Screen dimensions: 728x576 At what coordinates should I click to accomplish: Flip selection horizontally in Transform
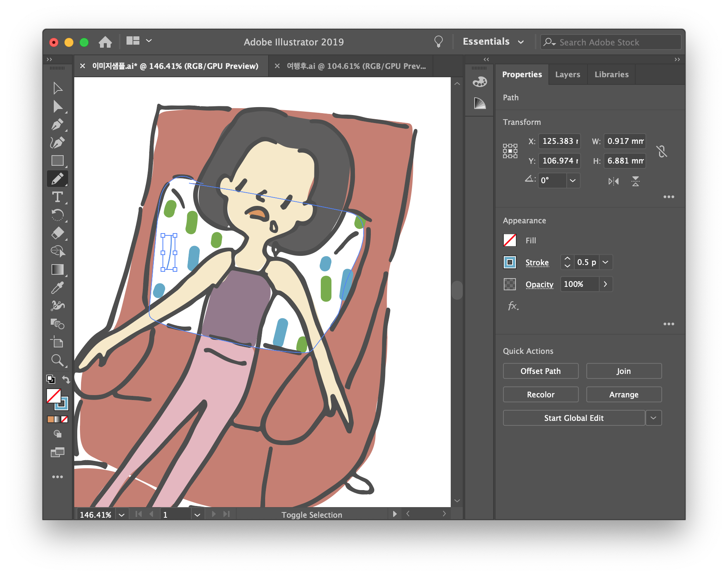click(x=613, y=181)
